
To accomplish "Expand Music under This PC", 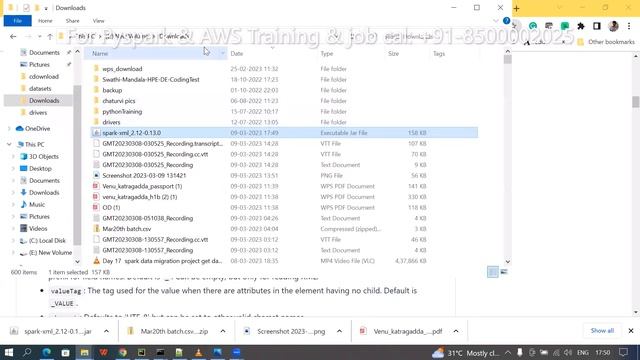I will pyautogui.click(x=13, y=204).
